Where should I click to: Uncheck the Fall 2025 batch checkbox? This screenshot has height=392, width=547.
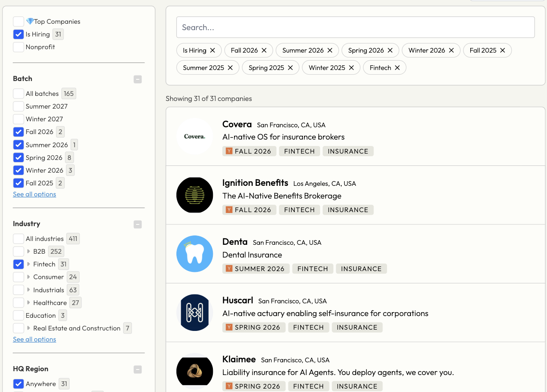(18, 183)
